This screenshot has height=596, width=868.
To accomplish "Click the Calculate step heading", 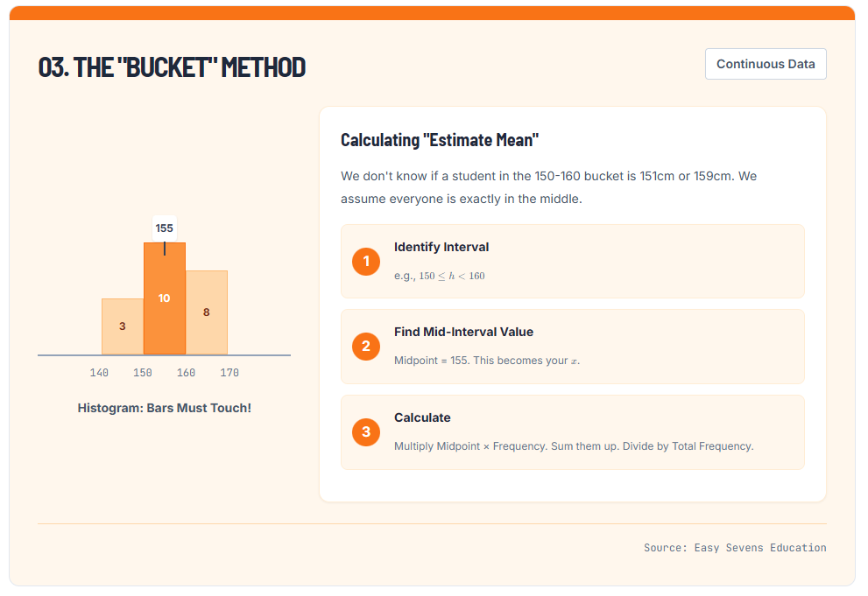I will click(x=422, y=417).
